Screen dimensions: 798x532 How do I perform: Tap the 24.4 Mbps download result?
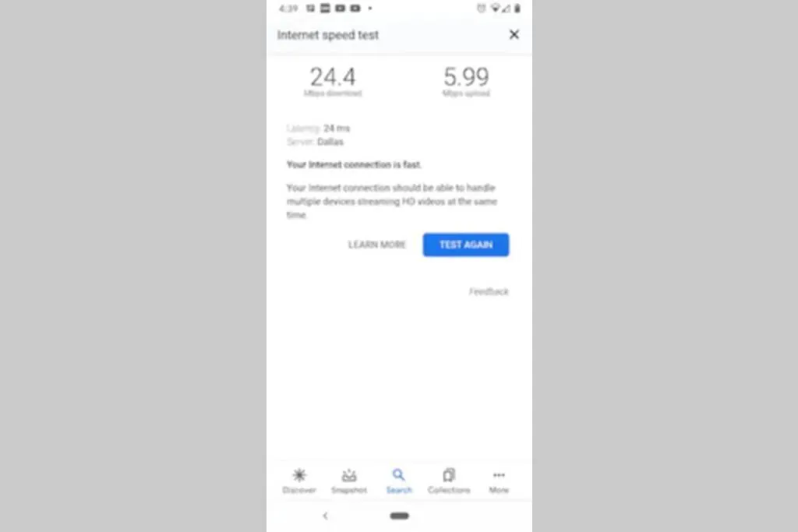333,81
